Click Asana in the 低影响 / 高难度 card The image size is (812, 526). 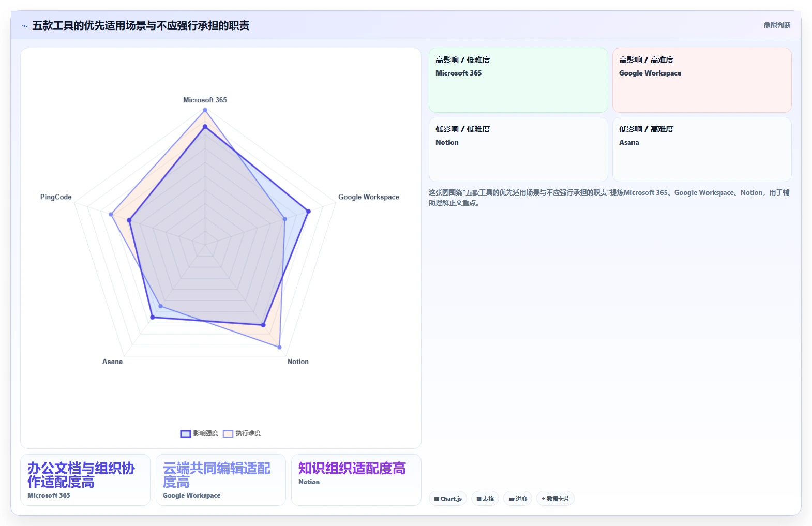click(629, 142)
